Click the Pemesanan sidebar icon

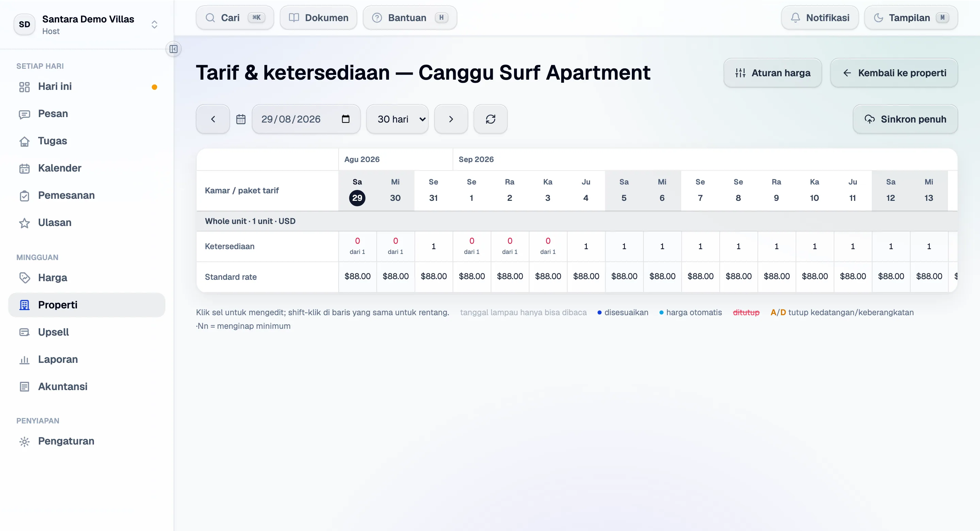pyautogui.click(x=24, y=196)
